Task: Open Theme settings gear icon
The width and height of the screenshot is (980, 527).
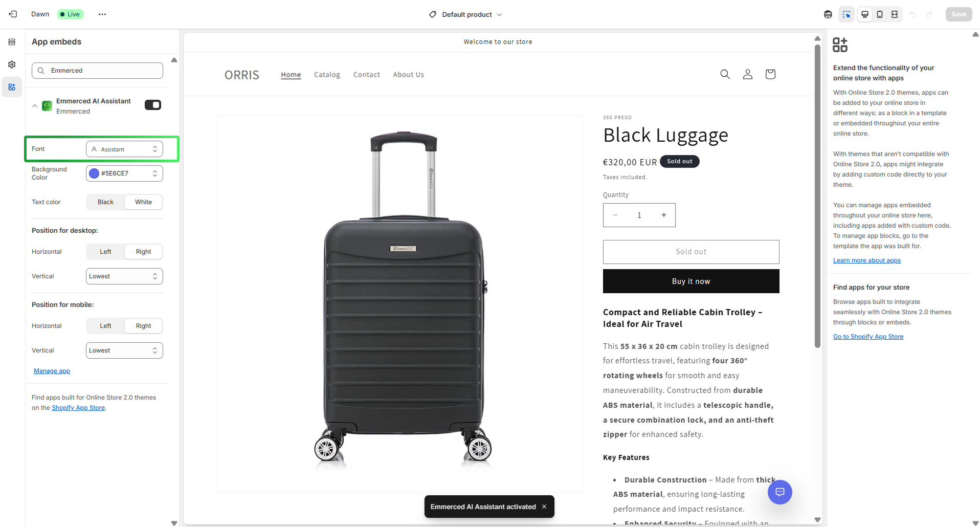Action: click(x=12, y=64)
